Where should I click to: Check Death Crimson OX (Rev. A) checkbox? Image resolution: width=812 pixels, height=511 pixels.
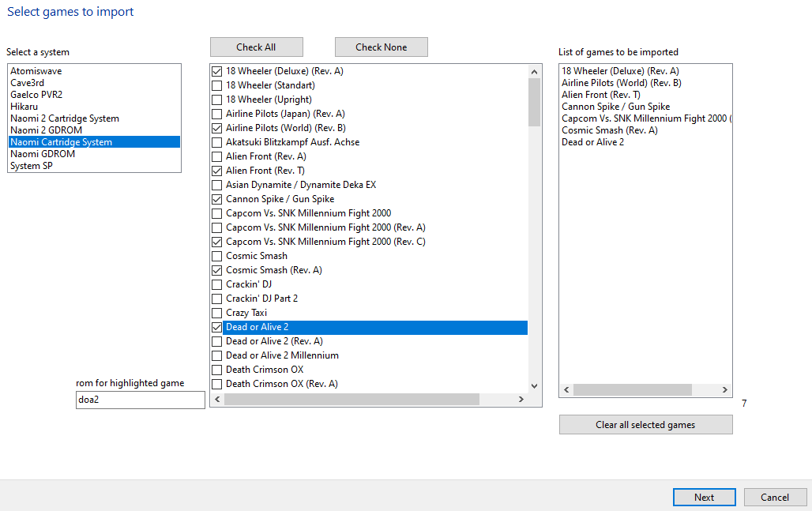pos(217,384)
